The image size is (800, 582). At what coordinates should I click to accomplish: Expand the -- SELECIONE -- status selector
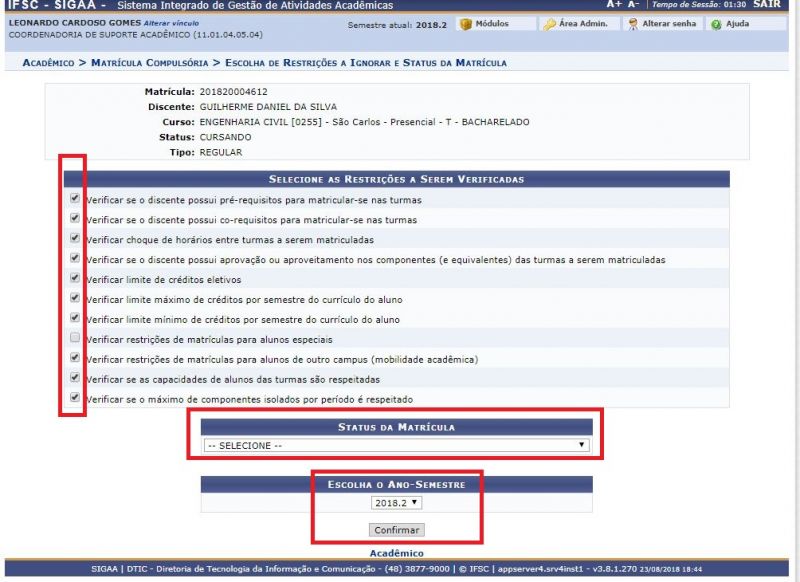click(x=396, y=446)
